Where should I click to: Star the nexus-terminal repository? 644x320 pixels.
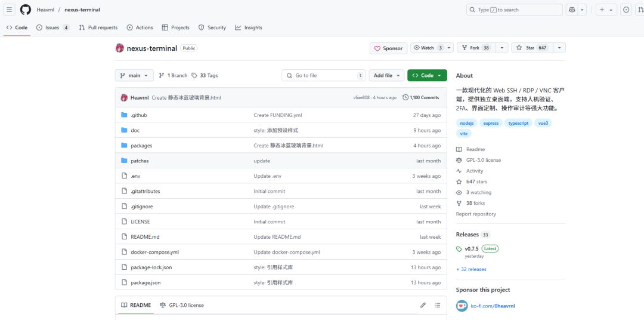coord(532,48)
